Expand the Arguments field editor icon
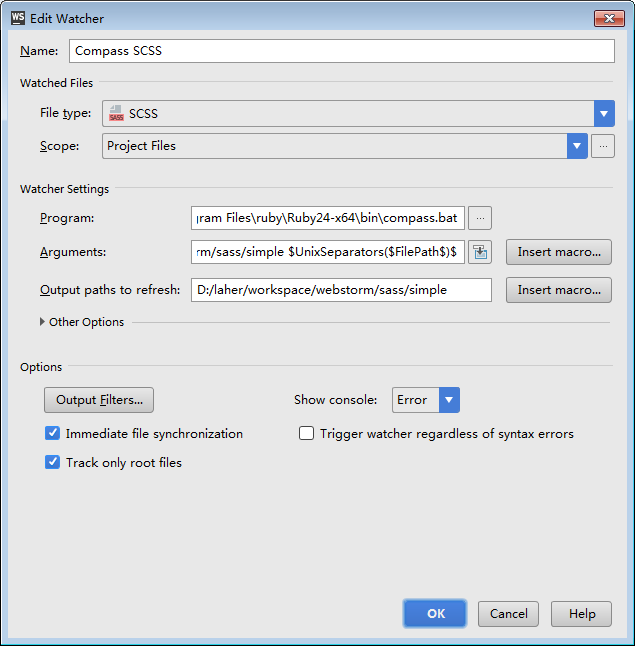 coord(480,252)
